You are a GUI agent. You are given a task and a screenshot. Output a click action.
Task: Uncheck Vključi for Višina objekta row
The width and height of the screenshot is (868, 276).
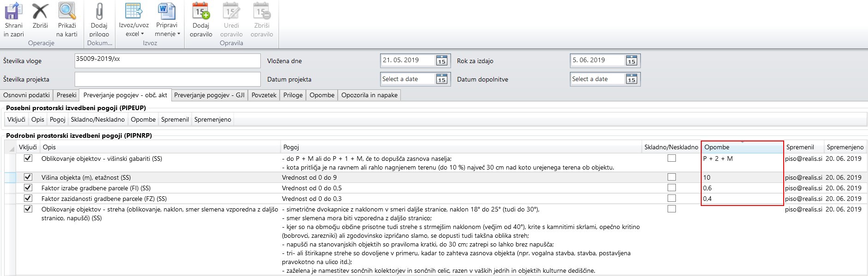point(28,177)
